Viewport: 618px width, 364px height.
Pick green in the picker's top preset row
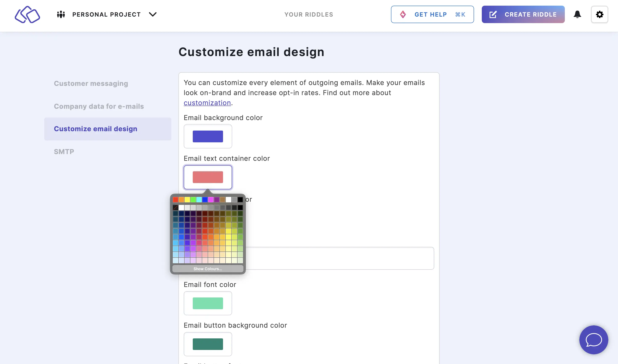click(x=193, y=200)
